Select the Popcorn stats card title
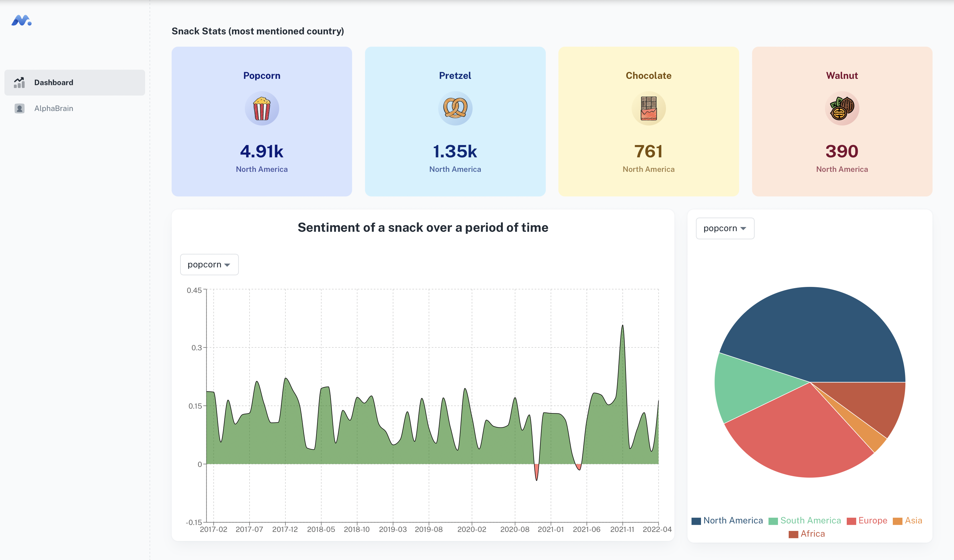 262,76
